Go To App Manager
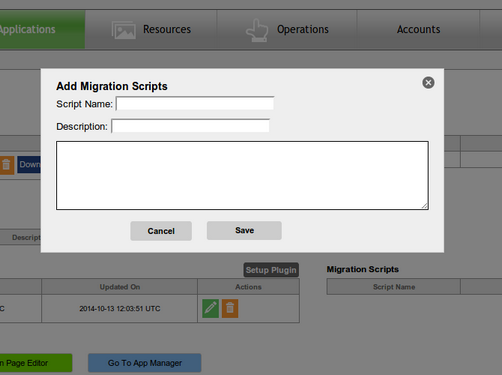Viewport: 502px width, 375px height. (145, 363)
